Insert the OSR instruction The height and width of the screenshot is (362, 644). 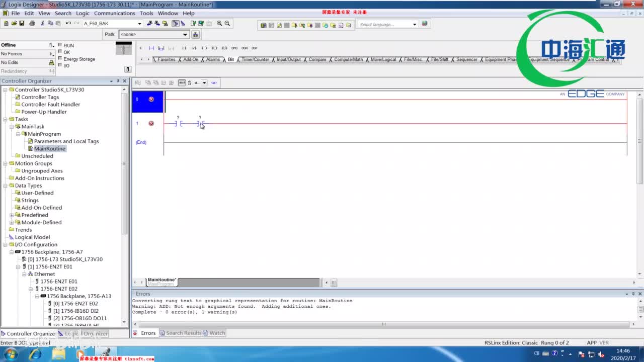pyautogui.click(x=245, y=48)
